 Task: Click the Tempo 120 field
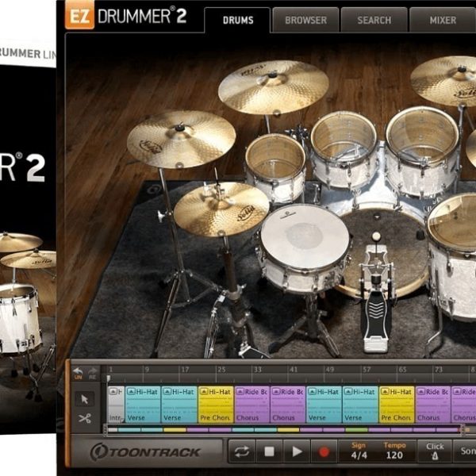[x=394, y=451]
